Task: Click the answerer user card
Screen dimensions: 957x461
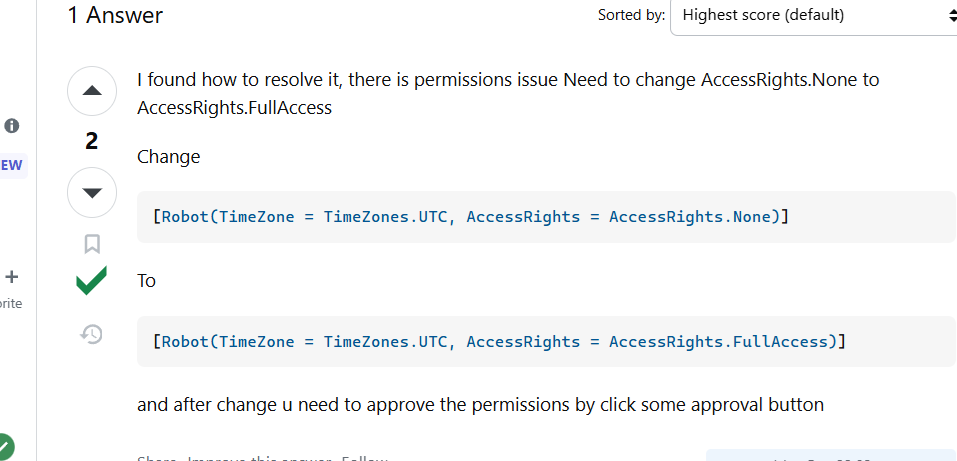Action: (831, 456)
